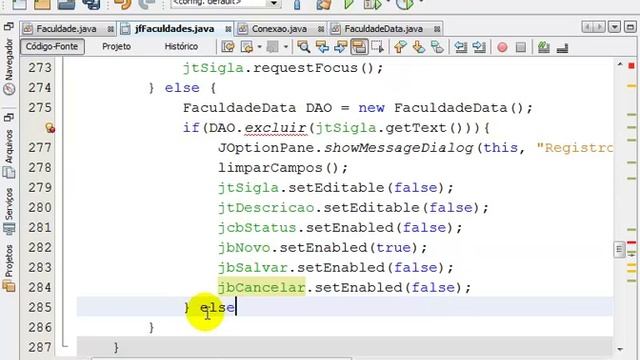Click the Forward navigation icon in editor toolbar
The image size is (640, 360).
pos(272,47)
